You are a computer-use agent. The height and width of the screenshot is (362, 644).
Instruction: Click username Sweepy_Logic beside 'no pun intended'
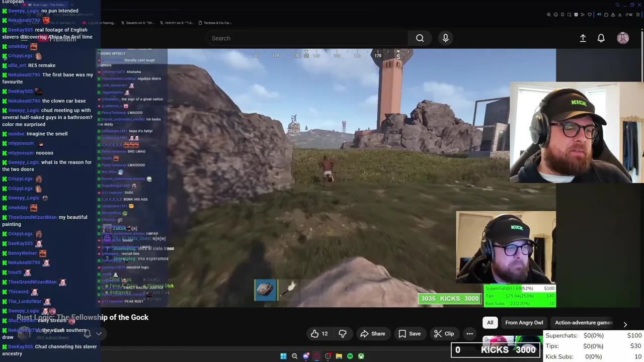click(23, 11)
